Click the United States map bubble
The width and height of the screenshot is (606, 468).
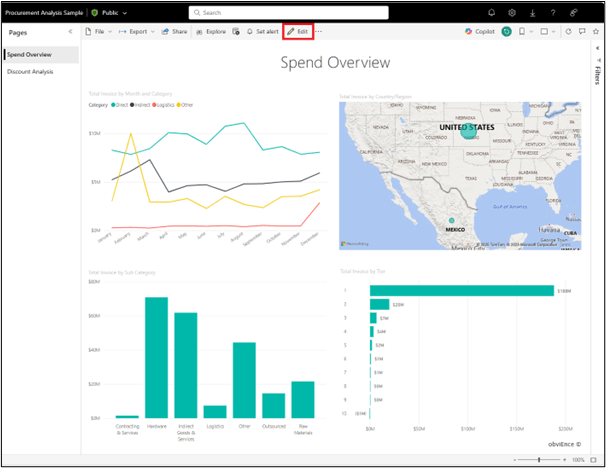point(469,131)
